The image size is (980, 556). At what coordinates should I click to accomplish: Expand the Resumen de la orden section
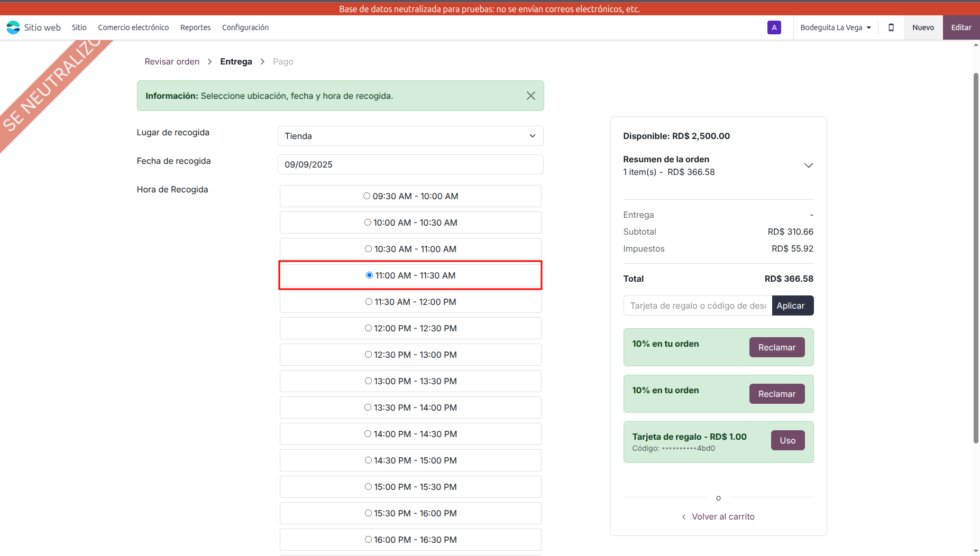(x=808, y=165)
